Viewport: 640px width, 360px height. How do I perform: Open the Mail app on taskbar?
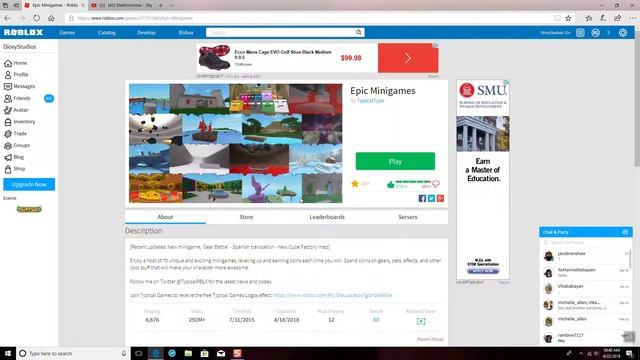point(221,353)
